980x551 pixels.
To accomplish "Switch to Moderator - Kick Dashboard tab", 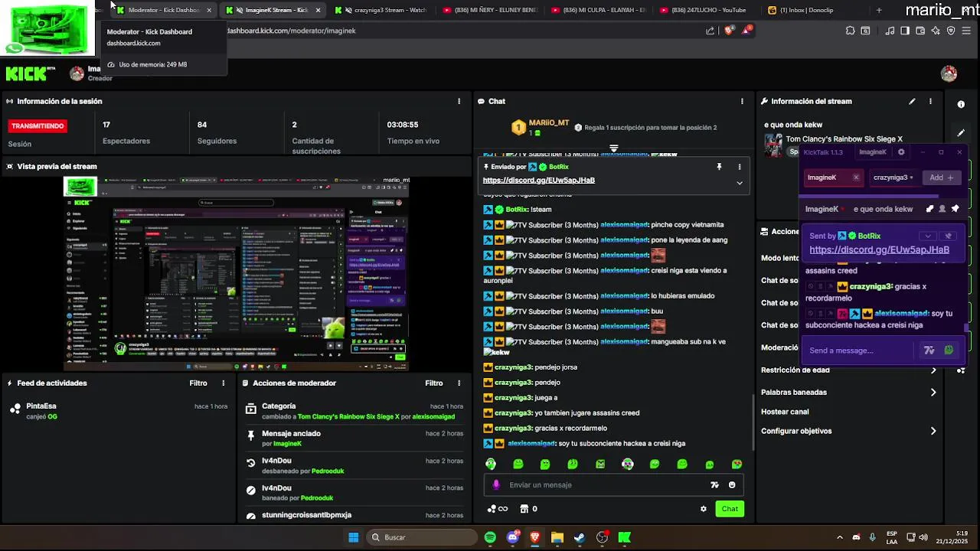I will pos(164,10).
